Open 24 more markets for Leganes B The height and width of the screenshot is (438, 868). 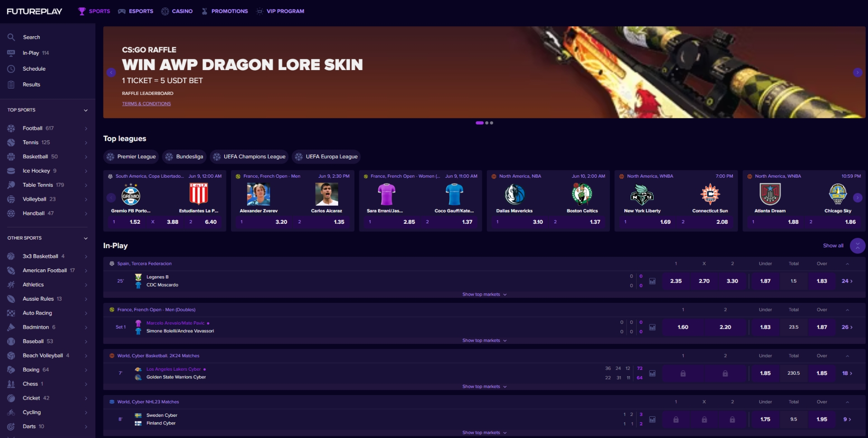[847, 281]
